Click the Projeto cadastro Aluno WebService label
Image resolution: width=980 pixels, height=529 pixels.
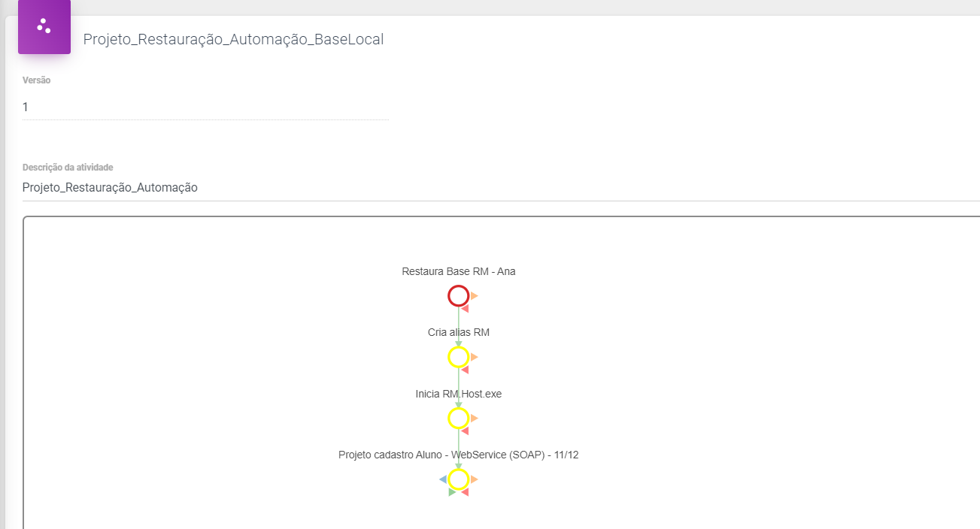pyautogui.click(x=458, y=455)
